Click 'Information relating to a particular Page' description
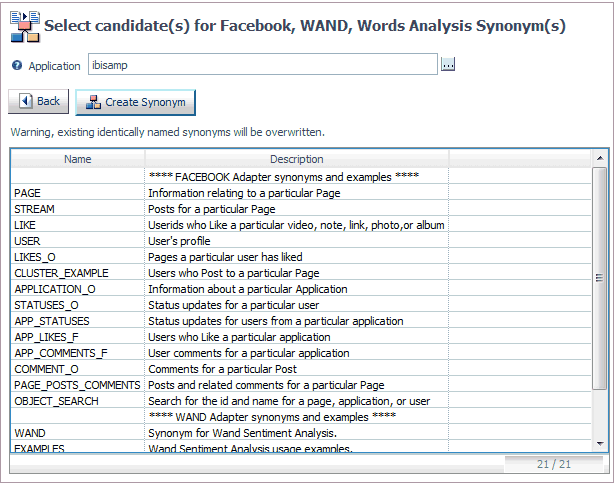The image size is (614, 484). pyautogui.click(x=244, y=193)
